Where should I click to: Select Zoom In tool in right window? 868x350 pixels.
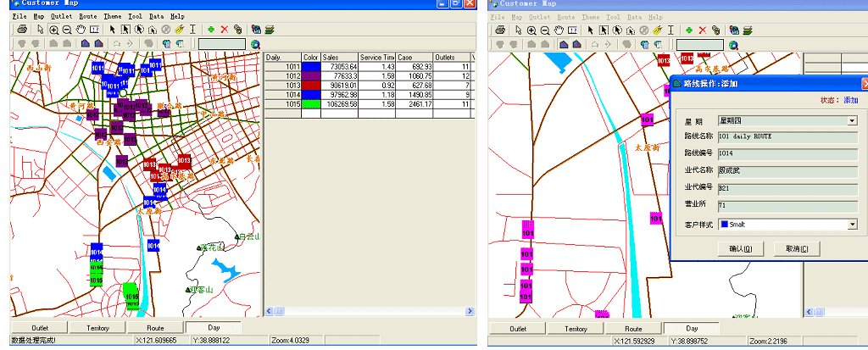[531, 31]
